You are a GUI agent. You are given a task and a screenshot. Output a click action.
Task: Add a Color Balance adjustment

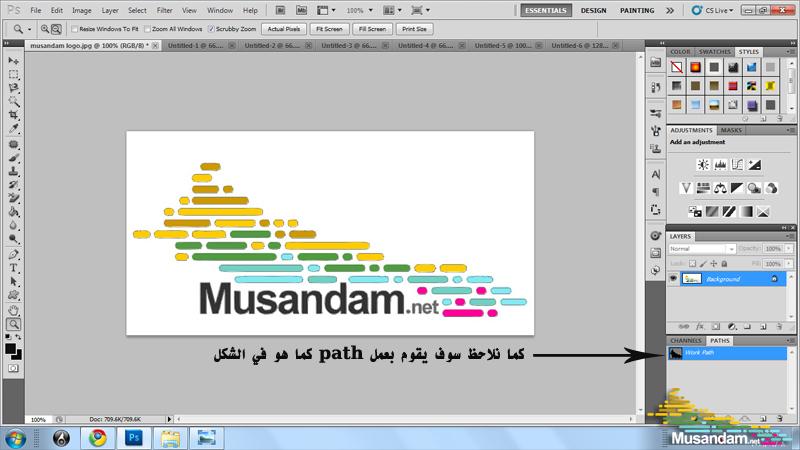pyautogui.click(x=720, y=188)
